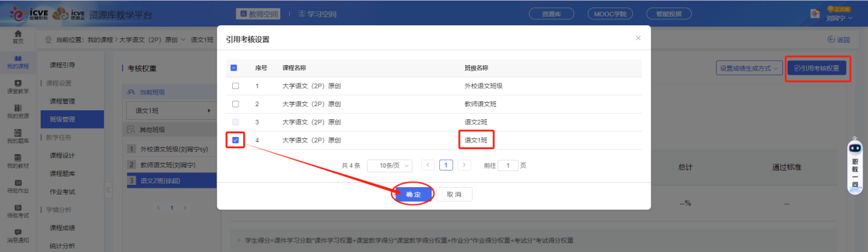
Task: Collapse the side menu with the double-arrow handle
Action: coord(108,190)
